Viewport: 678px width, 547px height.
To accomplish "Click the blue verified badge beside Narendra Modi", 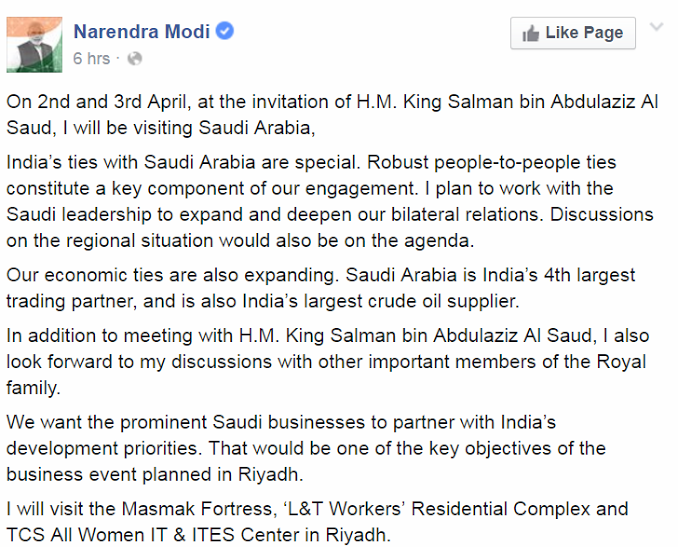I will point(224,31).
